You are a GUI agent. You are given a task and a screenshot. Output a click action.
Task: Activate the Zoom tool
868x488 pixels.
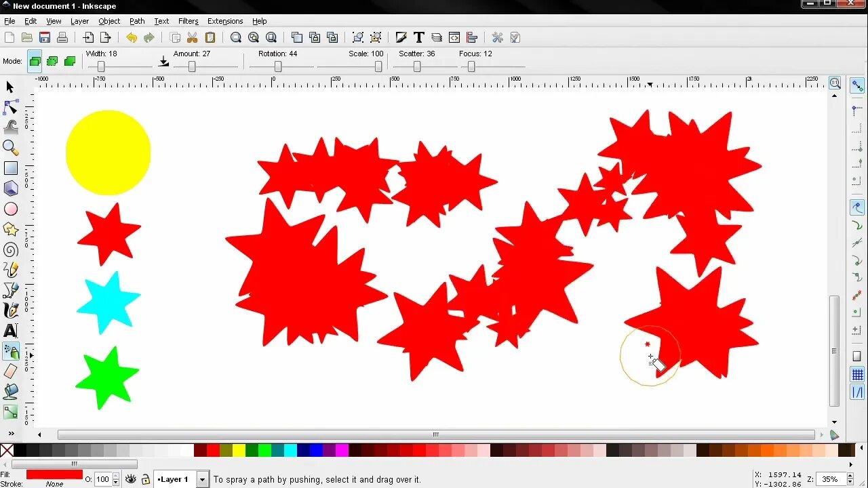click(10, 148)
